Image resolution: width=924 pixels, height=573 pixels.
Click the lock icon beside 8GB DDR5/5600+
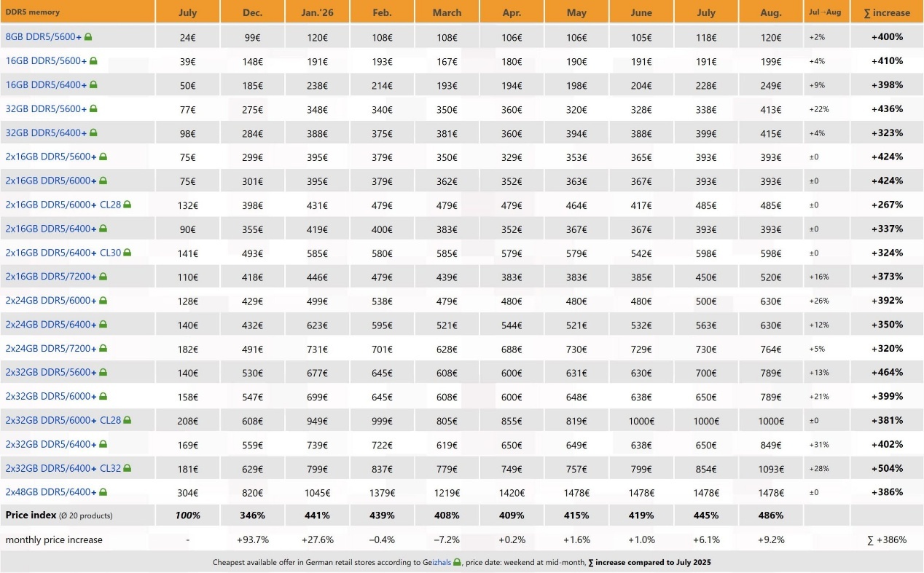(x=88, y=36)
